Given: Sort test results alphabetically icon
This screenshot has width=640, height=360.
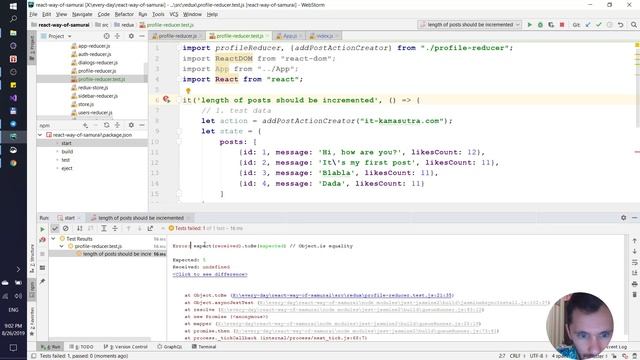Looking at the screenshot, I should click(80, 229).
